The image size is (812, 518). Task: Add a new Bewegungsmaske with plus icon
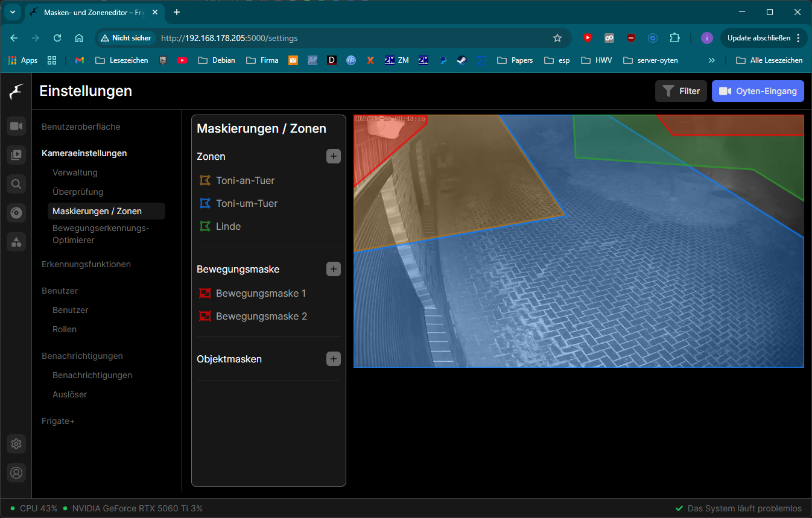(x=333, y=269)
